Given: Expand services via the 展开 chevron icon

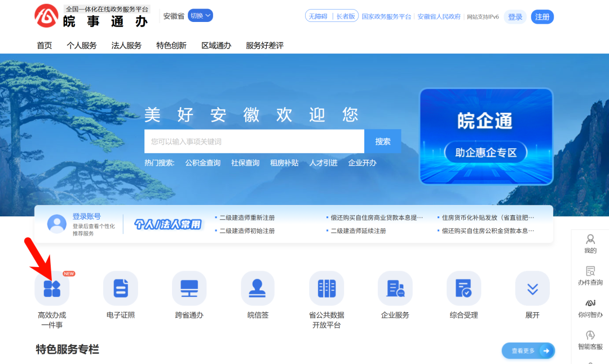Looking at the screenshot, I should point(532,288).
